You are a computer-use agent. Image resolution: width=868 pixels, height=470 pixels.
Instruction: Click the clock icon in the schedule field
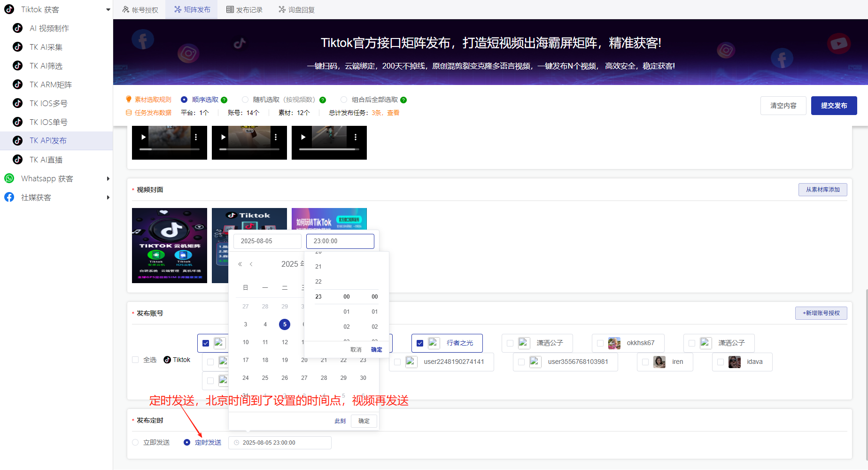point(236,442)
